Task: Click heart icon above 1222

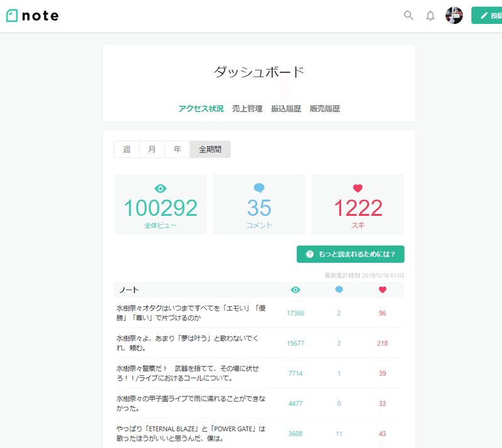Action: click(358, 188)
